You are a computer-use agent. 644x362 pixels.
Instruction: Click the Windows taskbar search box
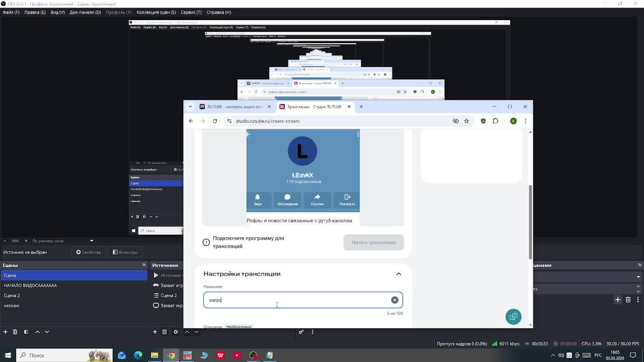click(64, 355)
